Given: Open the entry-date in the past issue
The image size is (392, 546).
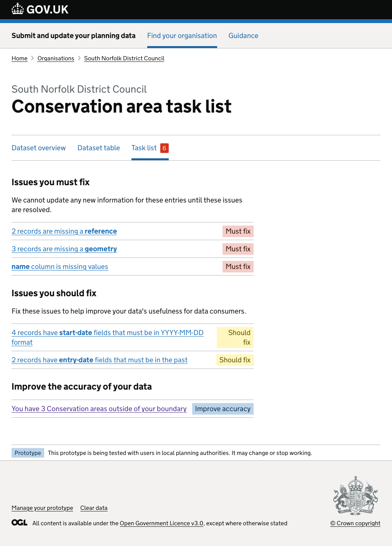Looking at the screenshot, I should [100, 360].
